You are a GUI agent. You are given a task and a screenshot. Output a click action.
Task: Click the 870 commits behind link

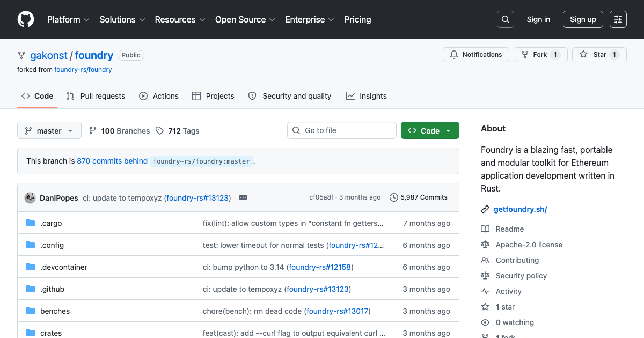[112, 161]
